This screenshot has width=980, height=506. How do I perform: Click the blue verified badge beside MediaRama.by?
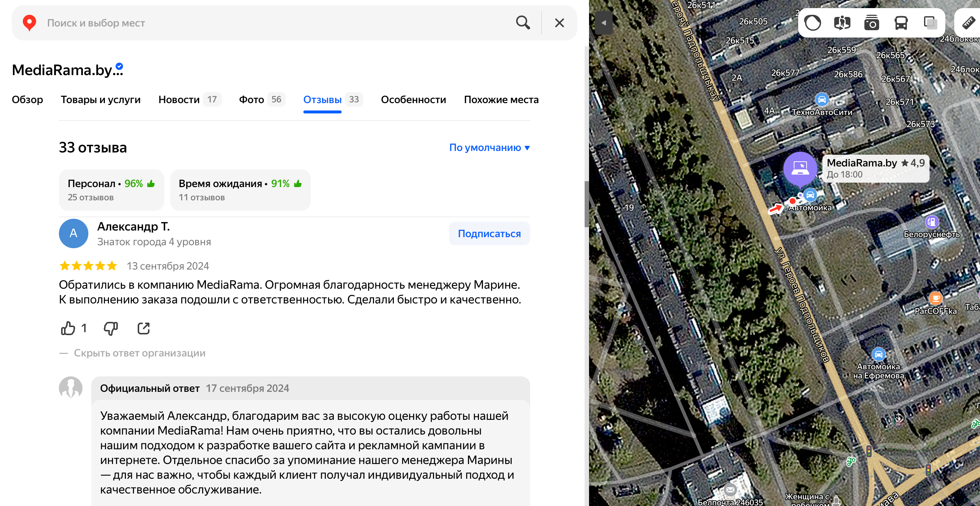[x=119, y=66]
